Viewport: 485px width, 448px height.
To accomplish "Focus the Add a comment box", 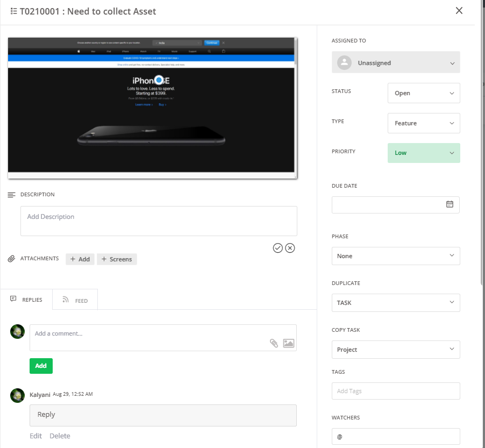I will tap(163, 338).
